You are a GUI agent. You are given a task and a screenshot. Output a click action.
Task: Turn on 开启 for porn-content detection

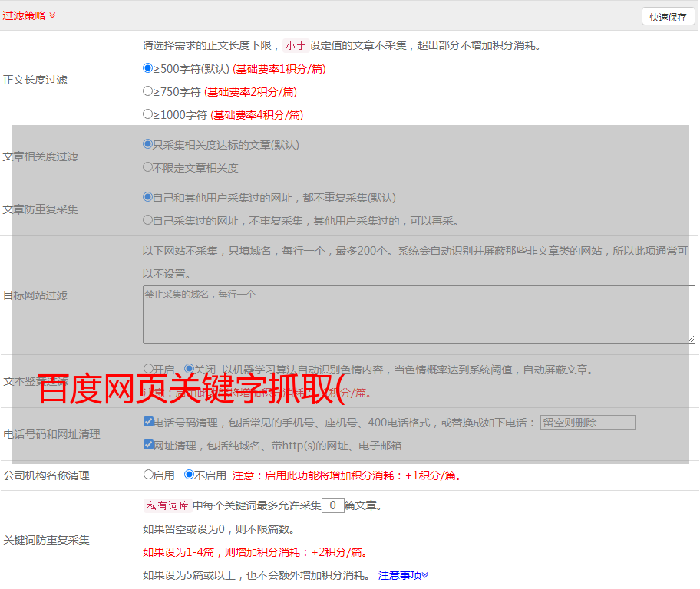tap(148, 369)
